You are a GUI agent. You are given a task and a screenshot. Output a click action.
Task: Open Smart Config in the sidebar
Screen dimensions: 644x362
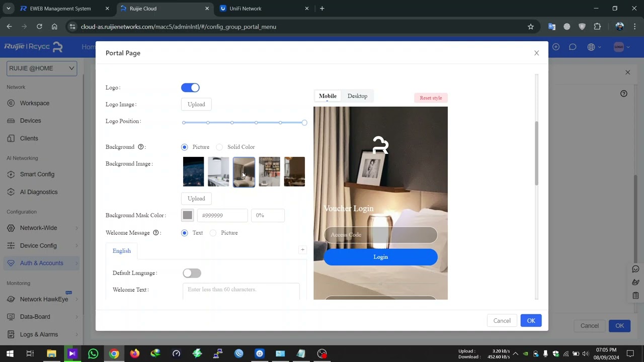click(37, 174)
